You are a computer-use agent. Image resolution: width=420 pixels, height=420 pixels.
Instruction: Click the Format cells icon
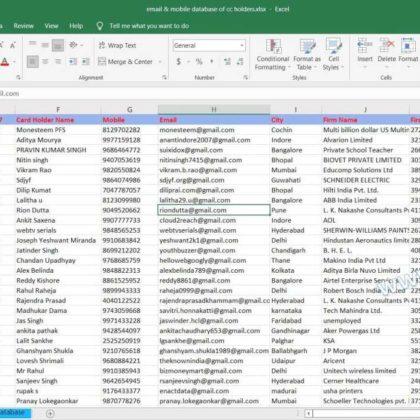pyautogui.click(x=408, y=46)
